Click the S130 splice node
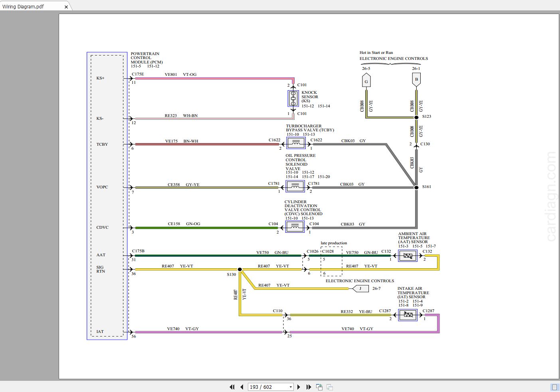The height and width of the screenshot is (392, 560). pyautogui.click(x=240, y=269)
